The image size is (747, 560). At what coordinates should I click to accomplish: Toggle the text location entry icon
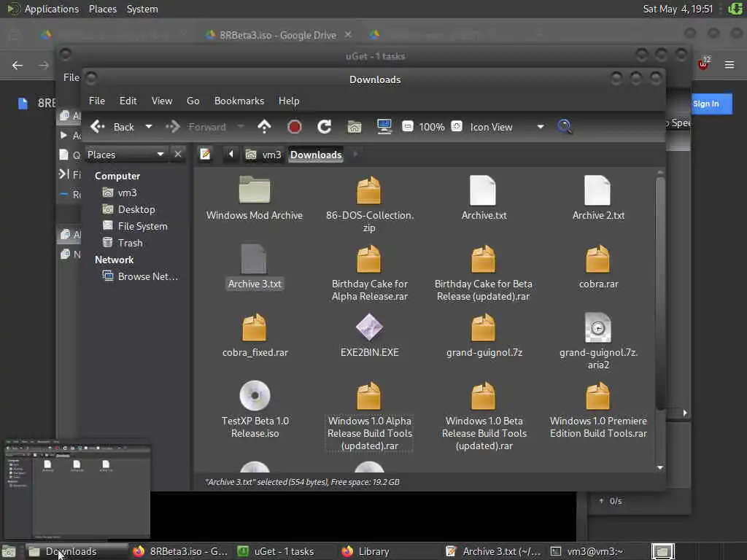205,155
